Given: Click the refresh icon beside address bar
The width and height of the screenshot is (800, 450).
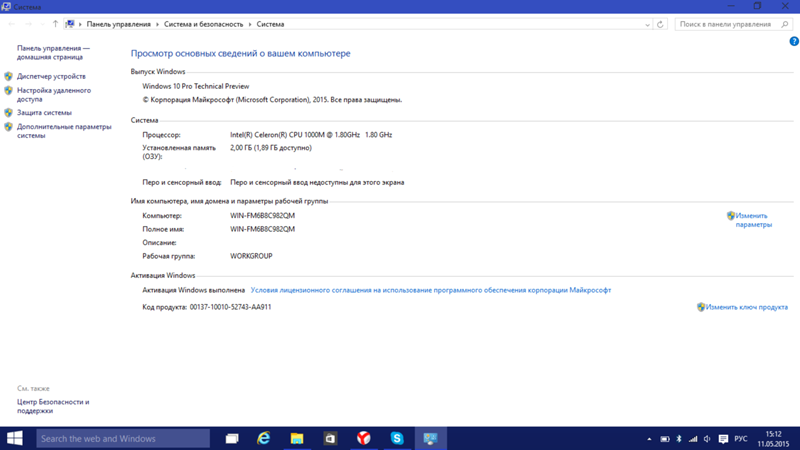Looking at the screenshot, I should [660, 24].
